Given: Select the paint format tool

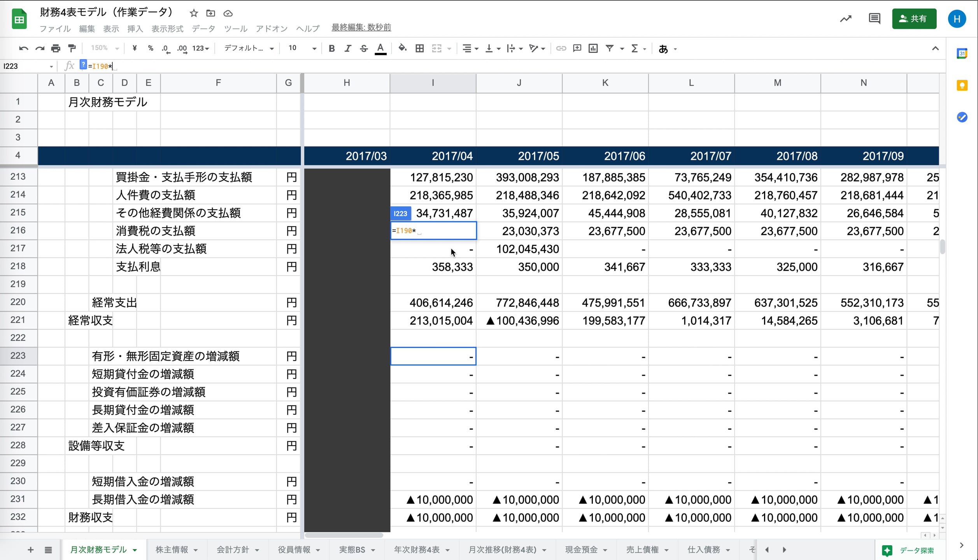Looking at the screenshot, I should (x=72, y=48).
